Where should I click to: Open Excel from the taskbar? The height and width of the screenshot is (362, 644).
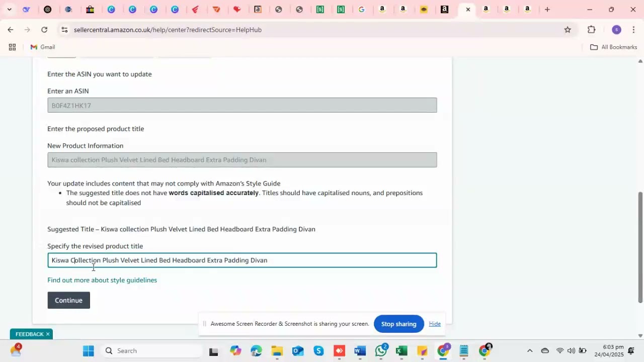point(401,351)
